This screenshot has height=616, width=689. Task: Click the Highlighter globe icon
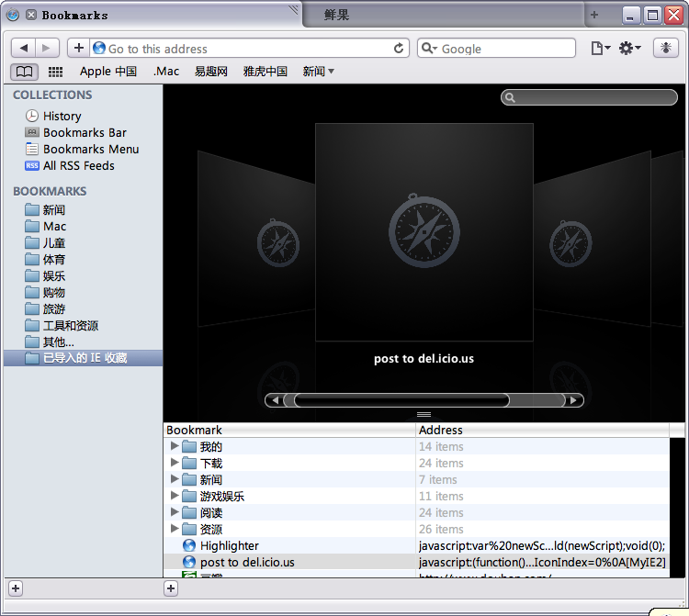(x=189, y=545)
